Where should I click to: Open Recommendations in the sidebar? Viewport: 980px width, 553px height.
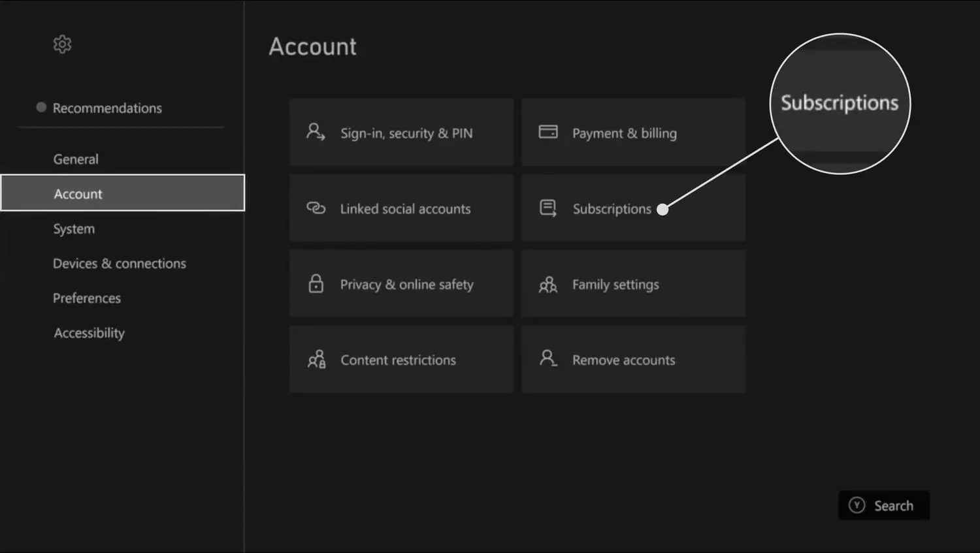click(107, 108)
